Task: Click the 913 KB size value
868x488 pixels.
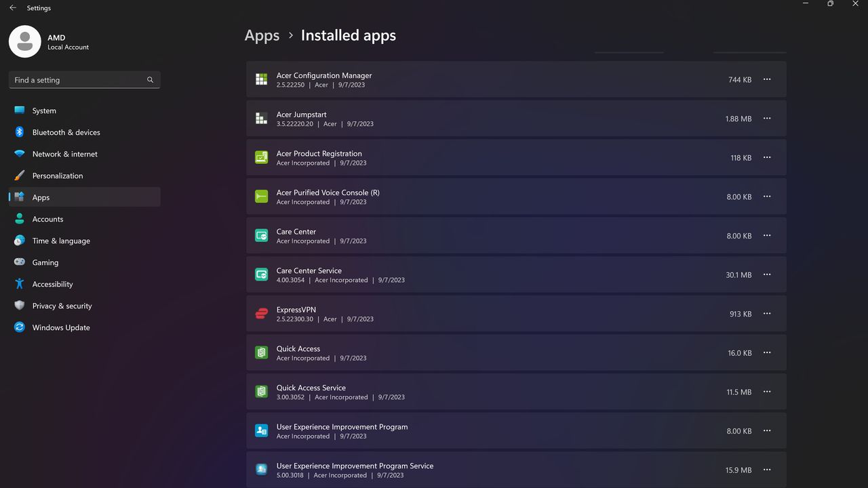Action: [x=741, y=314]
